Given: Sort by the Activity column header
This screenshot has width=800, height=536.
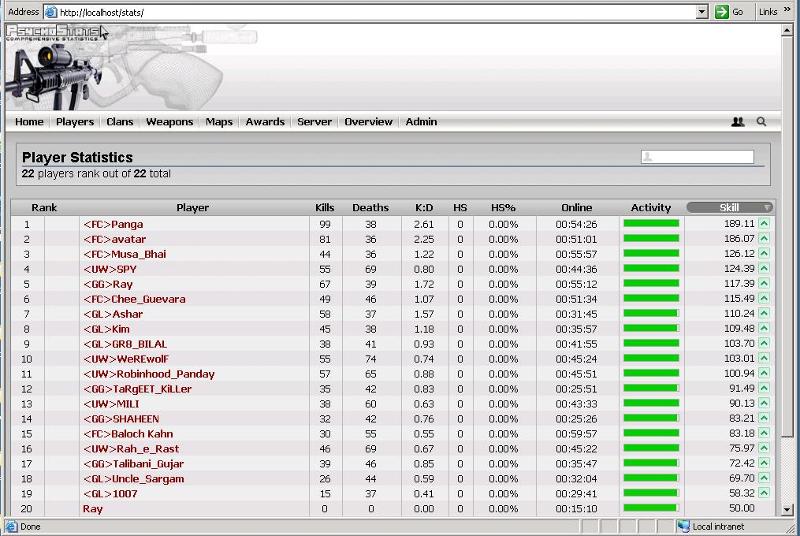Looking at the screenshot, I should [651, 207].
